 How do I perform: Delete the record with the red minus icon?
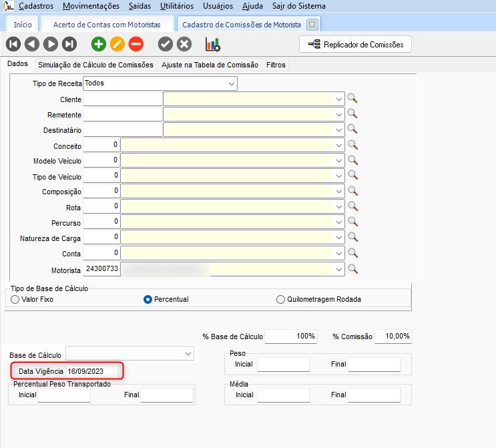click(x=136, y=44)
